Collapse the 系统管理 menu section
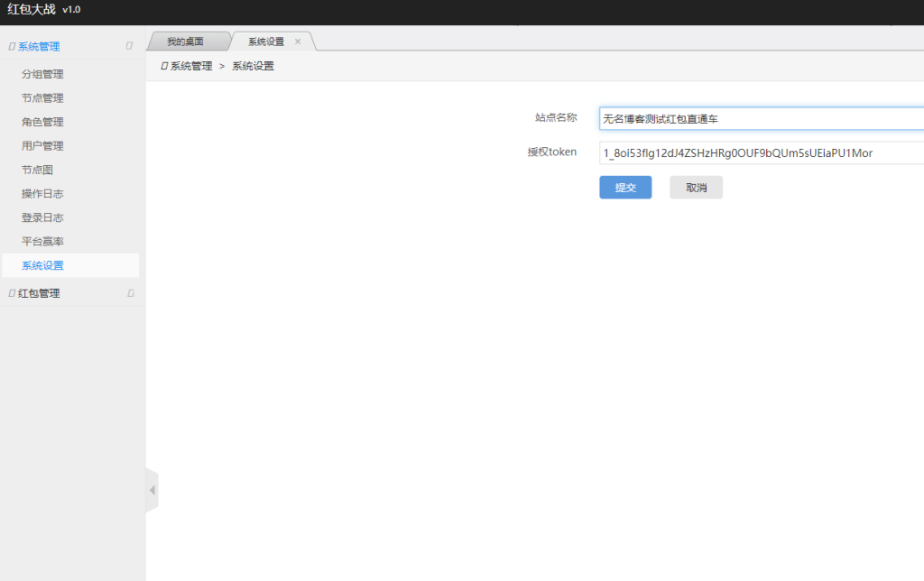The height and width of the screenshot is (581, 924). coord(40,46)
